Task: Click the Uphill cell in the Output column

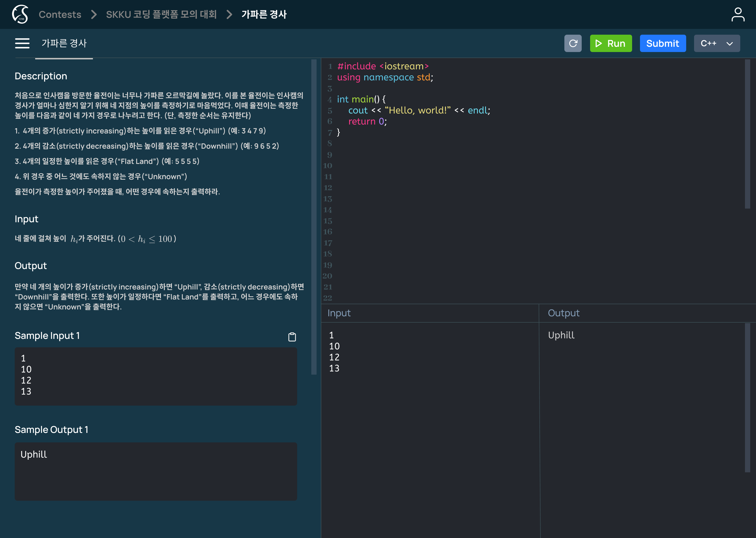Action: tap(561, 335)
